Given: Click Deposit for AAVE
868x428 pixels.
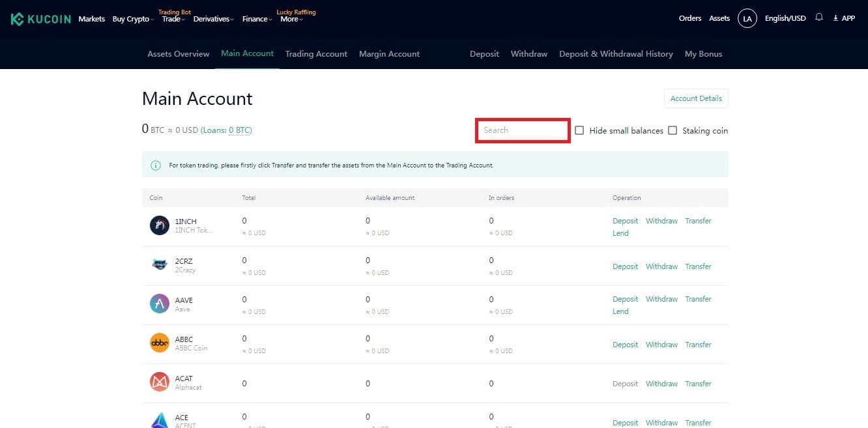Looking at the screenshot, I should click(x=626, y=299).
